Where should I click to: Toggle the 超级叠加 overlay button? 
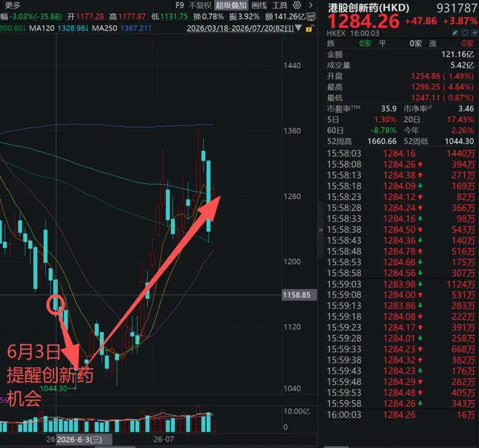231,5
